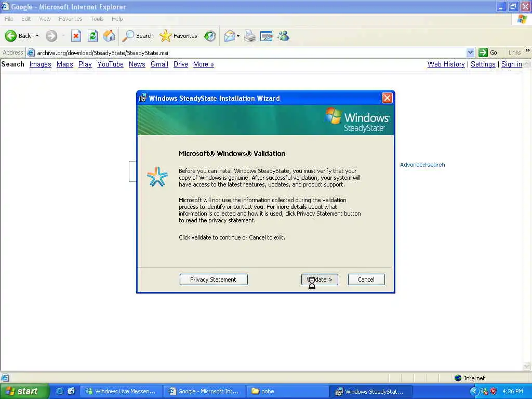
Task: Open the Messenger people icon in toolbar
Action: 283,36
